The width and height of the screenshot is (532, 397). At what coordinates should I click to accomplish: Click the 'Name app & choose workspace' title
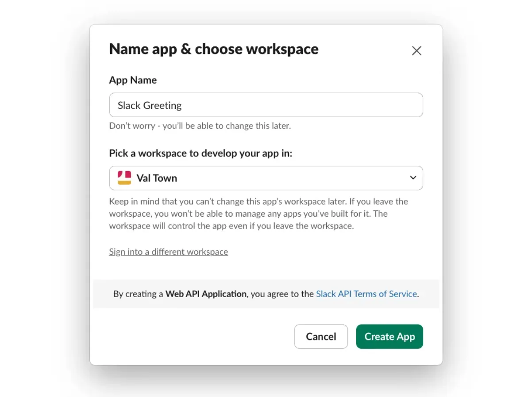[214, 49]
